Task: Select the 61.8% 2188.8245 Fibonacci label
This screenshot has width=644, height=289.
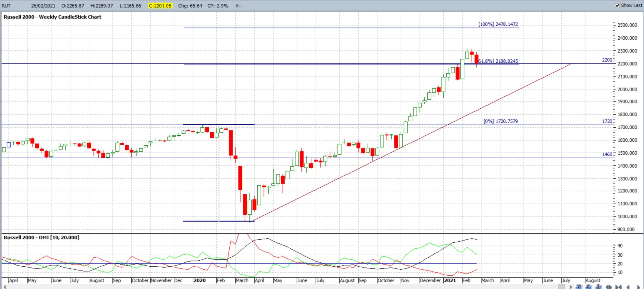Action: [x=498, y=61]
